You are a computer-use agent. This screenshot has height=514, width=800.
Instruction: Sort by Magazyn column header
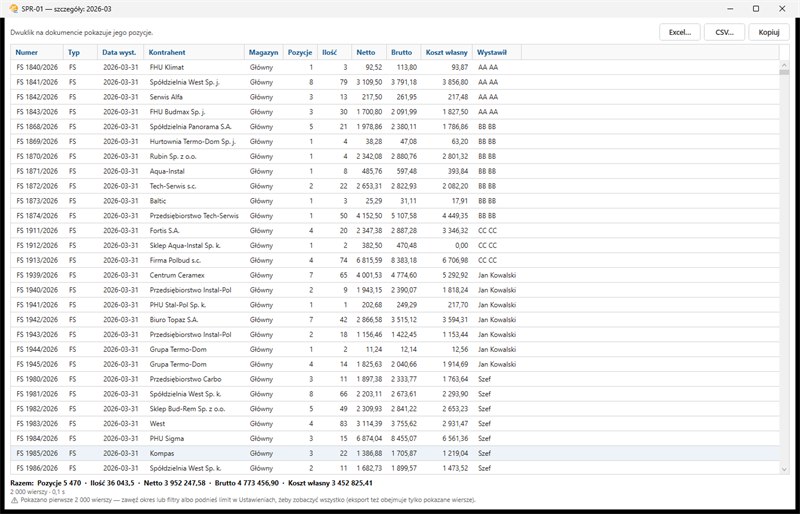click(x=264, y=52)
